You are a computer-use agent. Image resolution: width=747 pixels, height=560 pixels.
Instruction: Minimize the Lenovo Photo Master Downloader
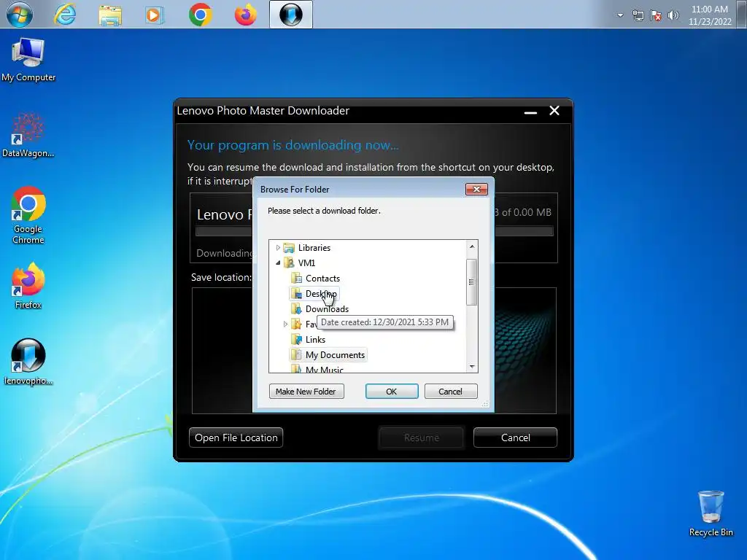point(530,112)
